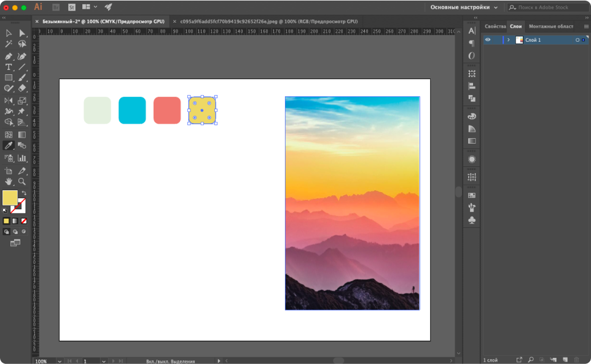Image resolution: width=591 pixels, height=364 pixels.
Task: Choose the Lasso tool
Action: (22, 44)
